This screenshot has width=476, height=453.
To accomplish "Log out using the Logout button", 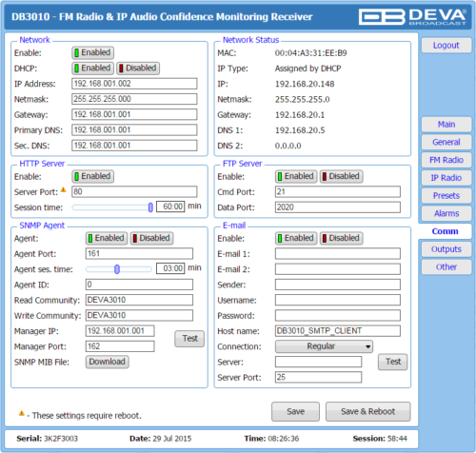I will (x=446, y=46).
